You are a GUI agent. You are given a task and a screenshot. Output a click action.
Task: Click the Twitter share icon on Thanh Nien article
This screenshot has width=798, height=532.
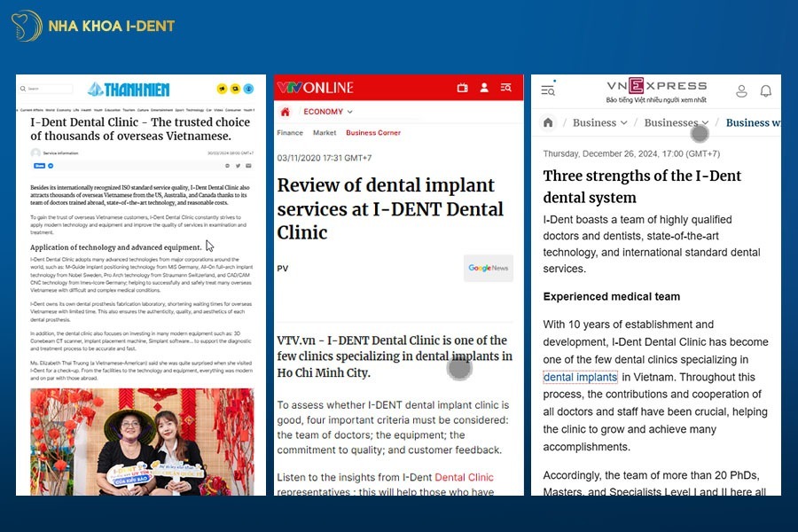[238, 166]
